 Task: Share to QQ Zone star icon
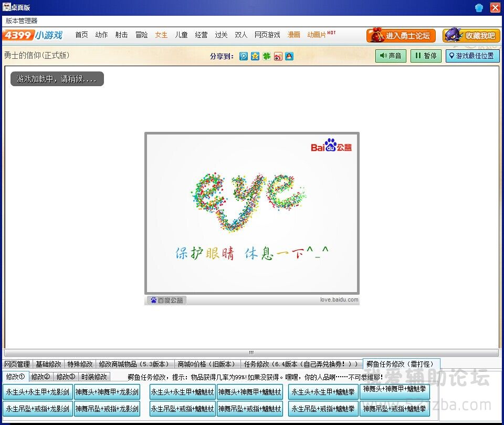click(x=255, y=56)
